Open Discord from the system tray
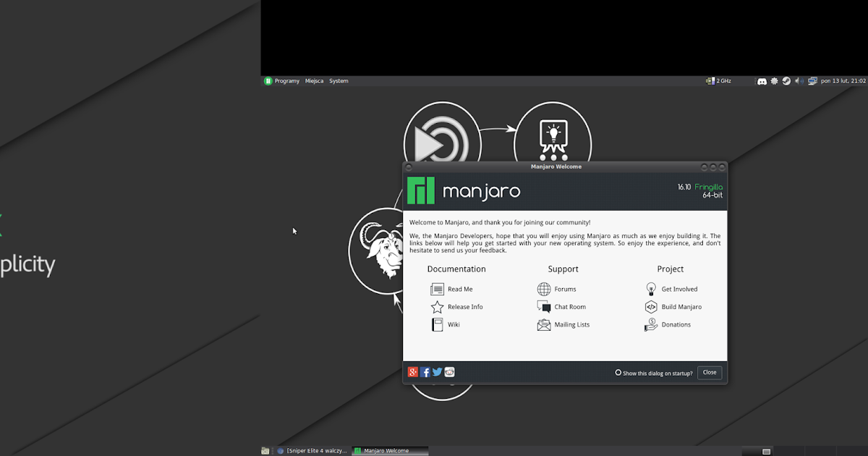868x456 pixels. coord(762,80)
